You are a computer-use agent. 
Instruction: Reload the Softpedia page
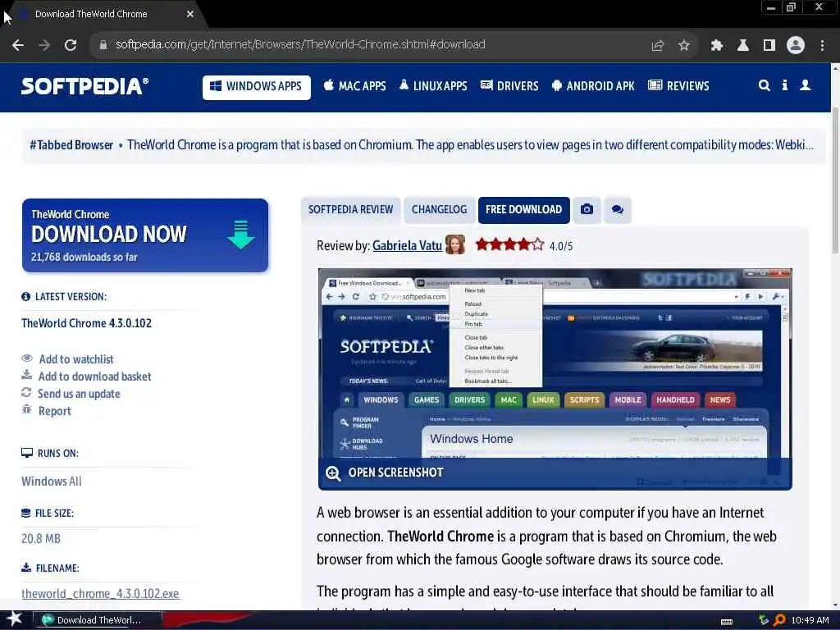coord(71,45)
